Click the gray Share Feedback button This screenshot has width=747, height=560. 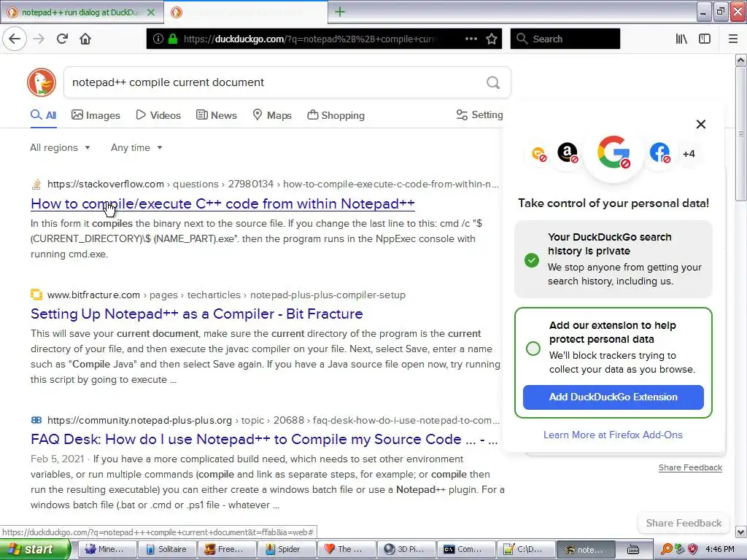[x=684, y=523]
